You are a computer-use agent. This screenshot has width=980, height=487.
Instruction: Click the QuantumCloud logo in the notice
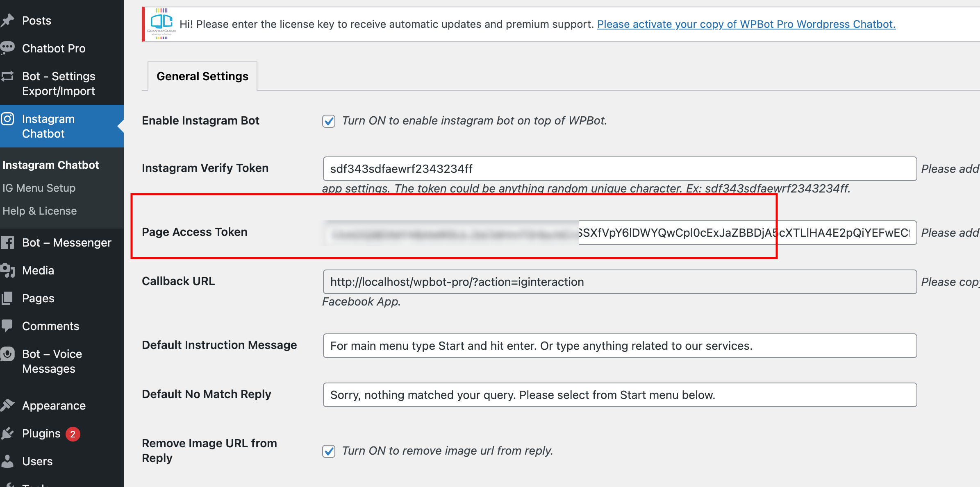[161, 24]
